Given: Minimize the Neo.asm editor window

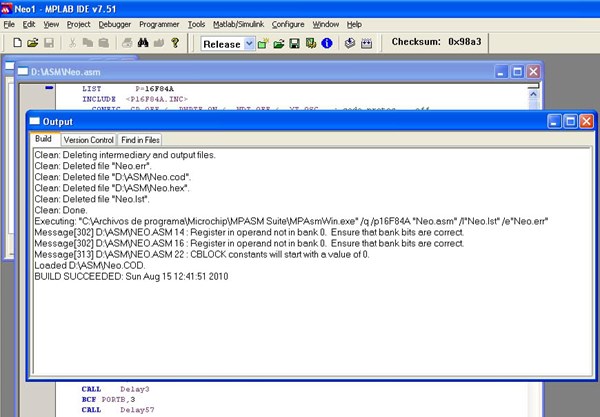Looking at the screenshot, I should [x=501, y=72].
